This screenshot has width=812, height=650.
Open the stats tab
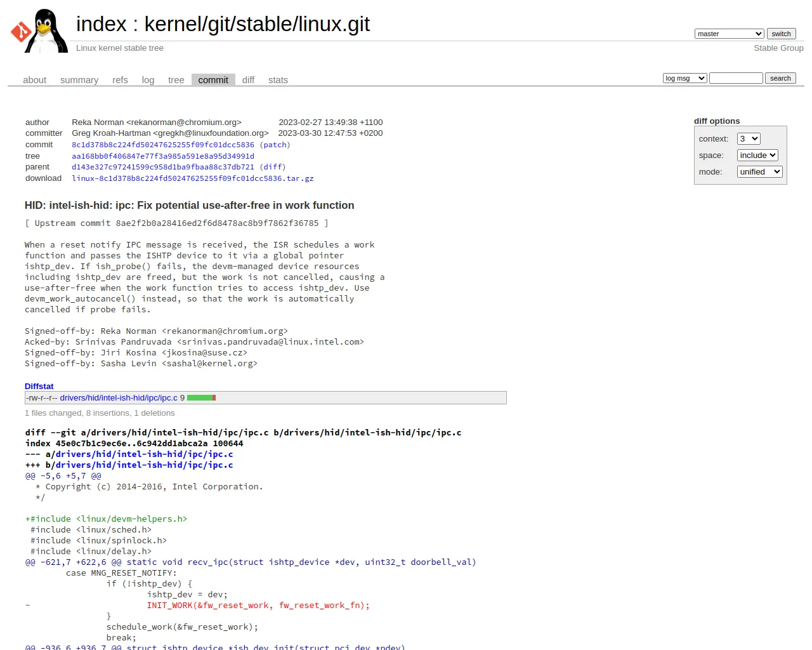point(278,80)
